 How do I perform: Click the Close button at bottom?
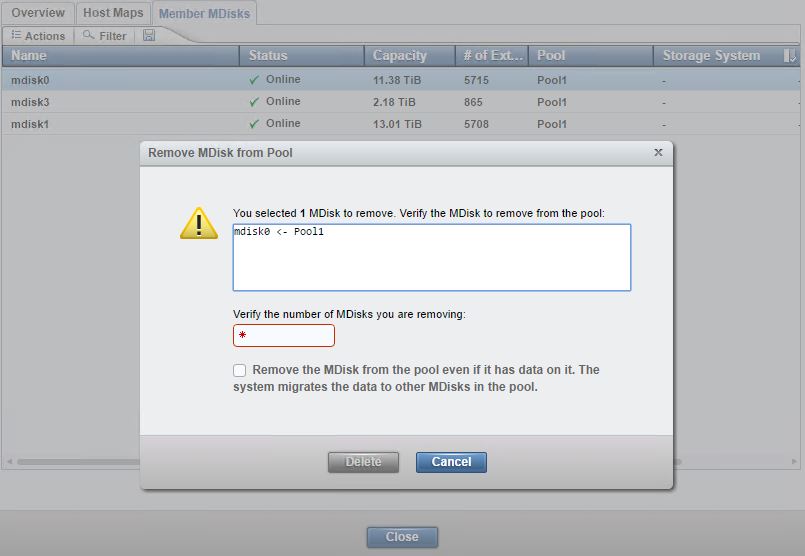(402, 537)
